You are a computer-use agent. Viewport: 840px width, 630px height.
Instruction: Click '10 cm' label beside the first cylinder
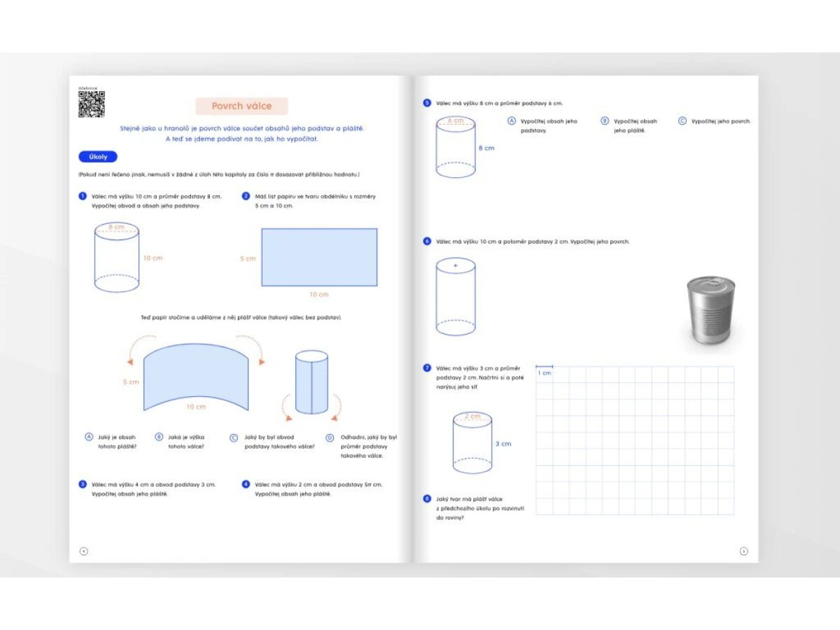[153, 258]
